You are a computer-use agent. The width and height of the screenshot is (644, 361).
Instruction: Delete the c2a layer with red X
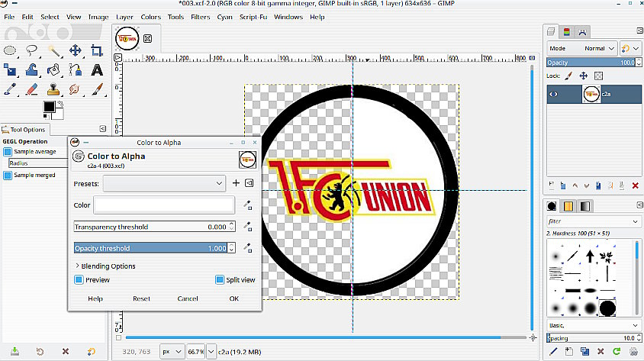636,185
